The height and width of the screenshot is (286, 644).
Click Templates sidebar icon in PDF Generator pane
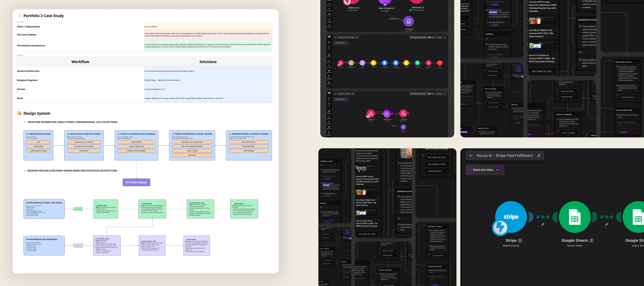[x=329, y=82]
